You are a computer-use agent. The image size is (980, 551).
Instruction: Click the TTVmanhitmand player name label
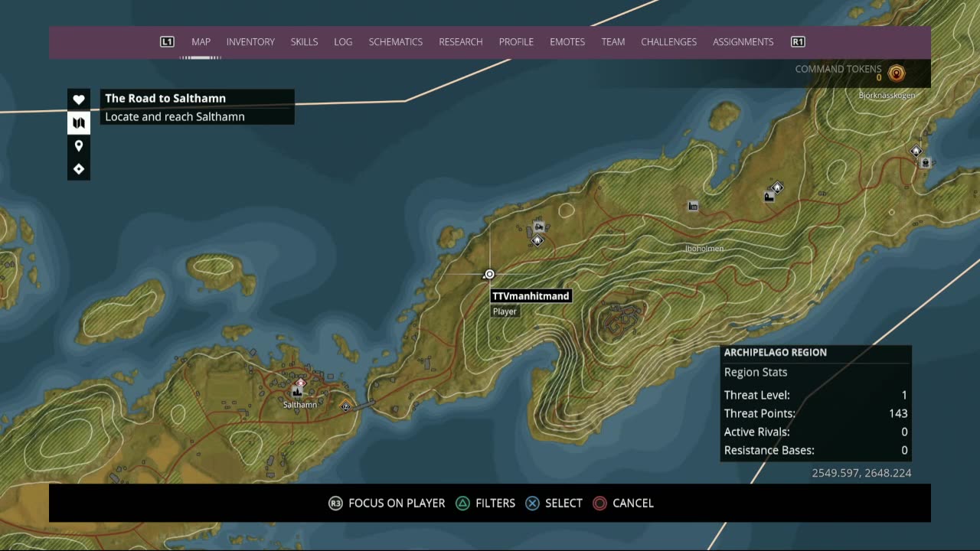point(531,296)
